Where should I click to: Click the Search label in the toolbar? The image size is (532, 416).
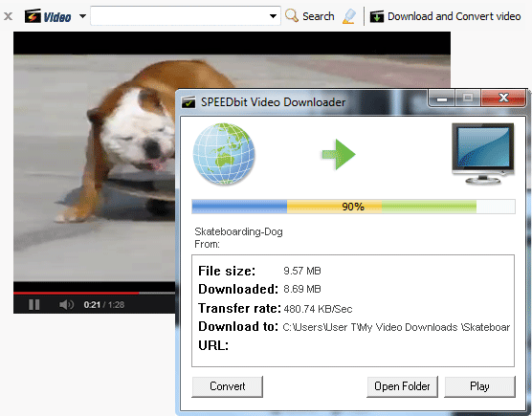point(319,16)
